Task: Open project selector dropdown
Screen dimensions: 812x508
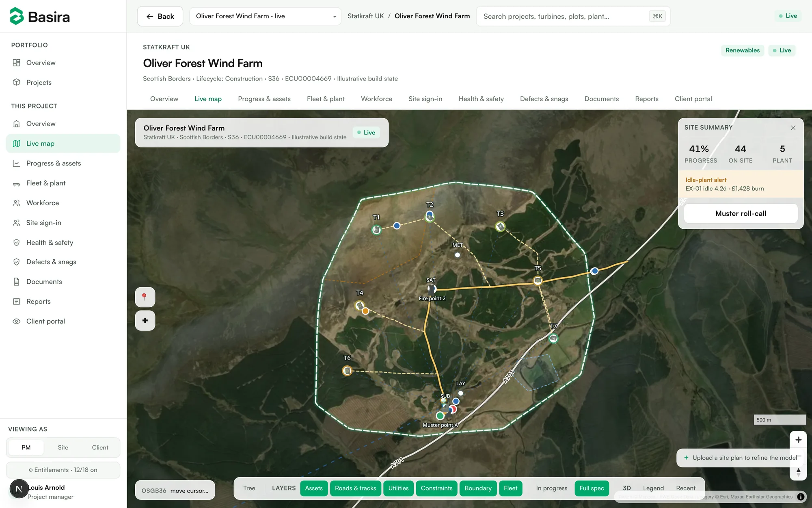Action: click(x=265, y=16)
